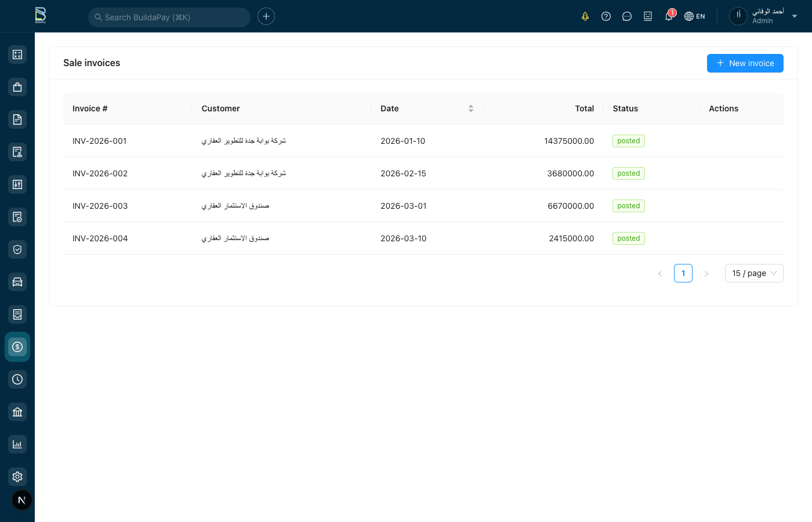This screenshot has width=812, height=522.
Task: Open the bar chart reports icon
Action: pyautogui.click(x=17, y=444)
